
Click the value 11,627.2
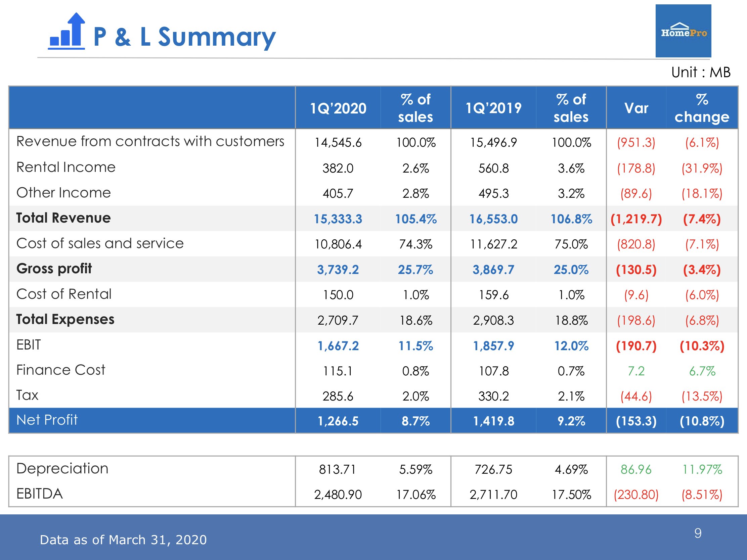pyautogui.click(x=493, y=244)
